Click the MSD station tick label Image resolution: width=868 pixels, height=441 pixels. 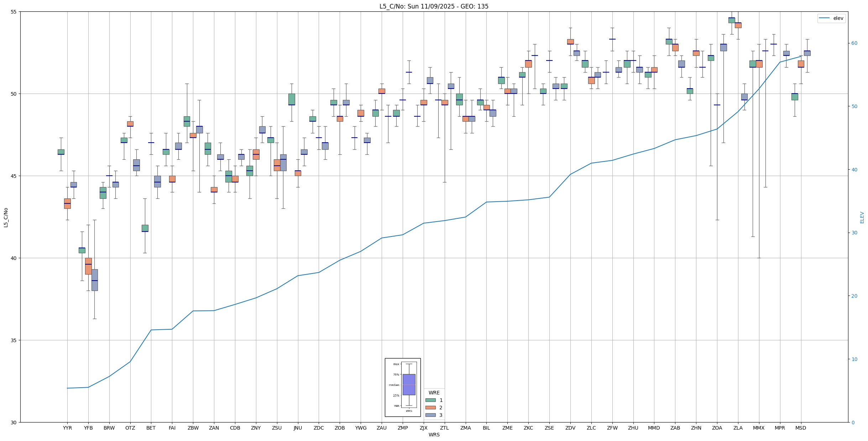click(801, 428)
